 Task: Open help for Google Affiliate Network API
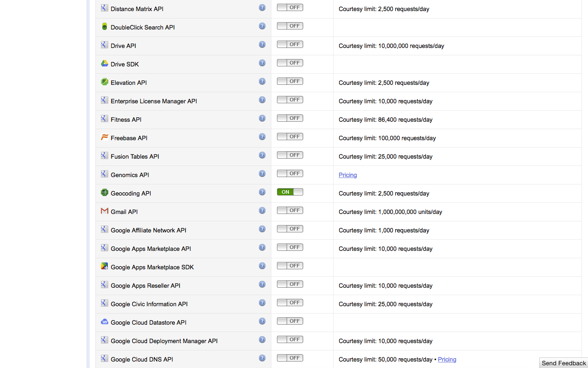coord(262,229)
